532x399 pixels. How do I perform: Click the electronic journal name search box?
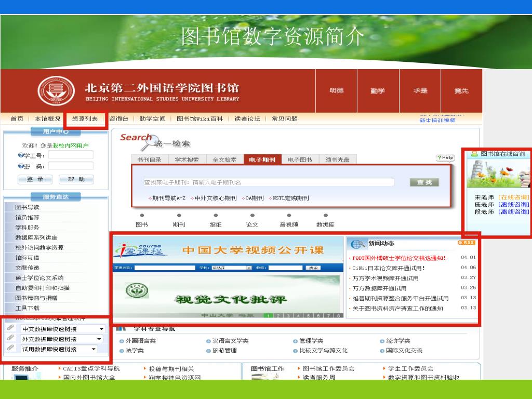coord(269,182)
